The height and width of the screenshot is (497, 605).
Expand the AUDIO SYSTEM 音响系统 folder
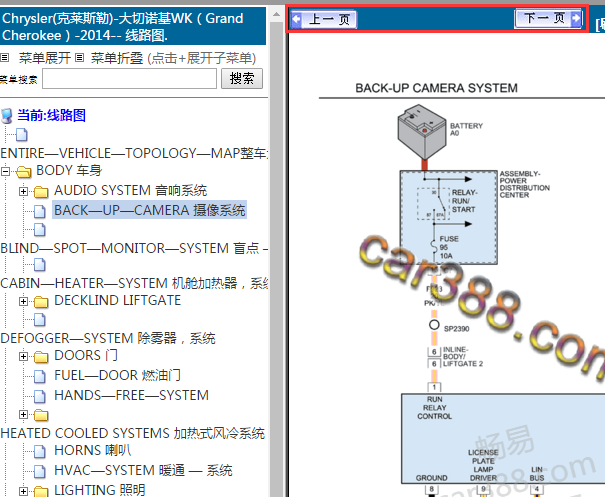[x=23, y=191]
